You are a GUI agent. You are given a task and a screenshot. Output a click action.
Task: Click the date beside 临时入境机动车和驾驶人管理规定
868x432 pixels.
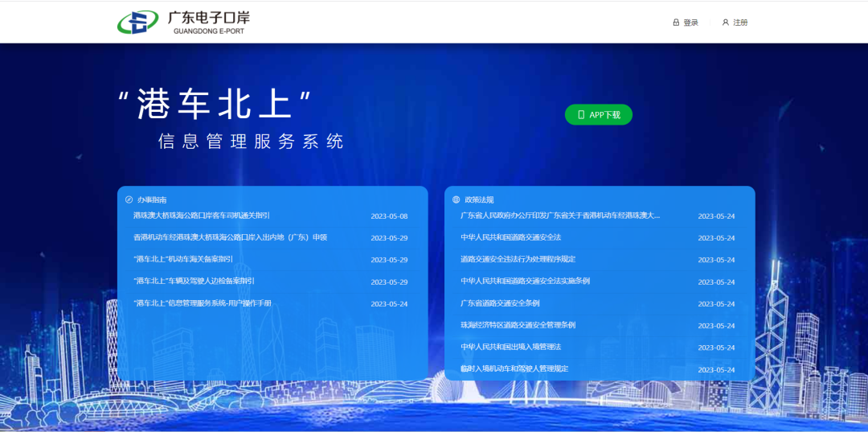coord(716,369)
